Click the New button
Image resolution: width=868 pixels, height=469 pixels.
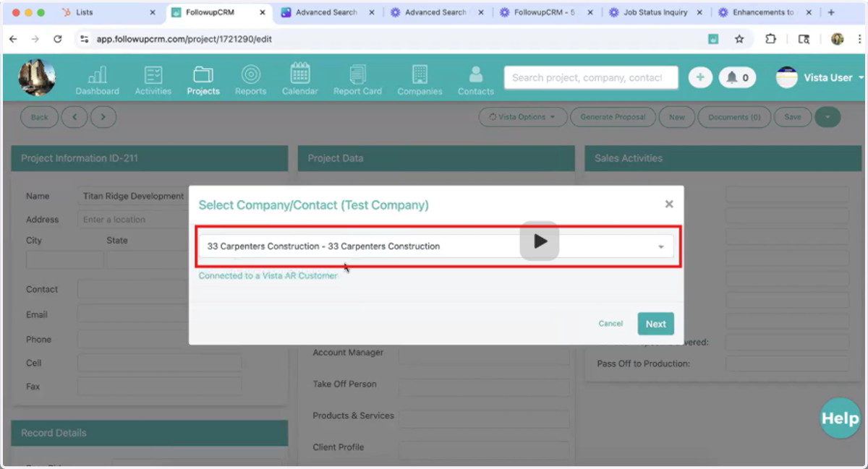click(677, 117)
